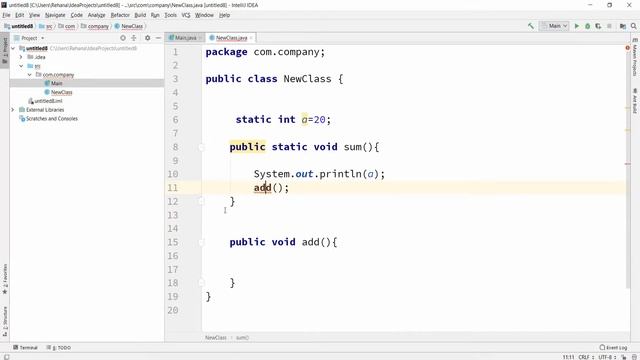Click the NewClass class icon in tree
This screenshot has width=640, height=360.
47,92
